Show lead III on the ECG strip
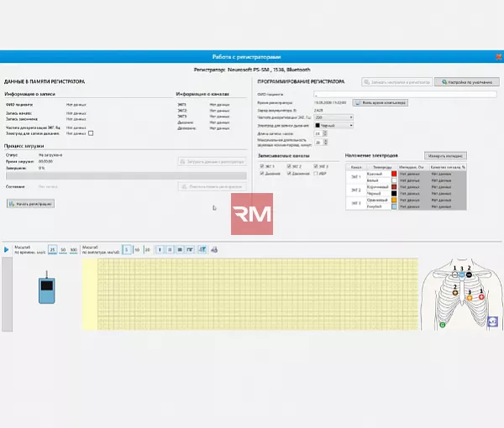The height and width of the screenshot is (428, 504). click(x=180, y=249)
